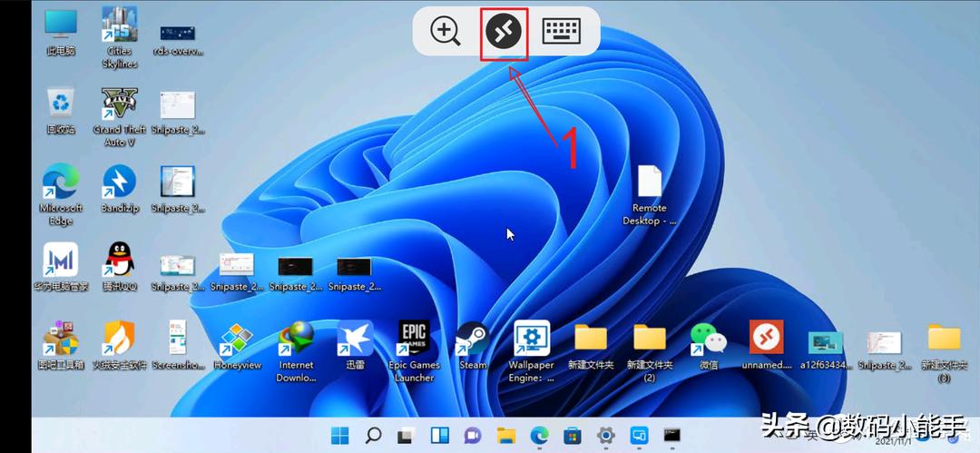Select the Internet Download Manager shortcut
980x453 pixels.
tap(296, 351)
